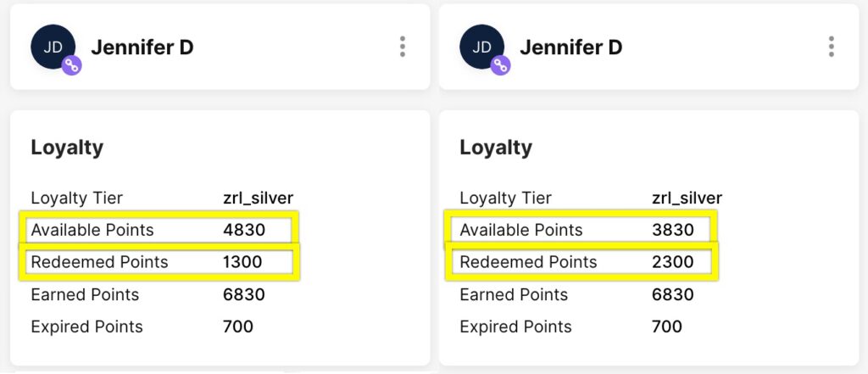This screenshot has height=374, width=868.
Task: Select the Jennifer D name in the left card
Action: (x=142, y=47)
